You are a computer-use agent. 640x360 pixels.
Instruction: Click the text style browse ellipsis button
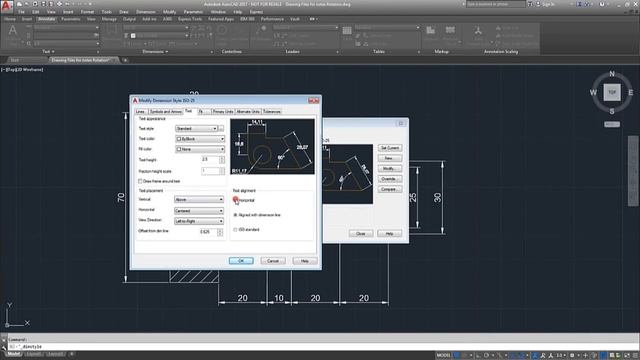221,129
